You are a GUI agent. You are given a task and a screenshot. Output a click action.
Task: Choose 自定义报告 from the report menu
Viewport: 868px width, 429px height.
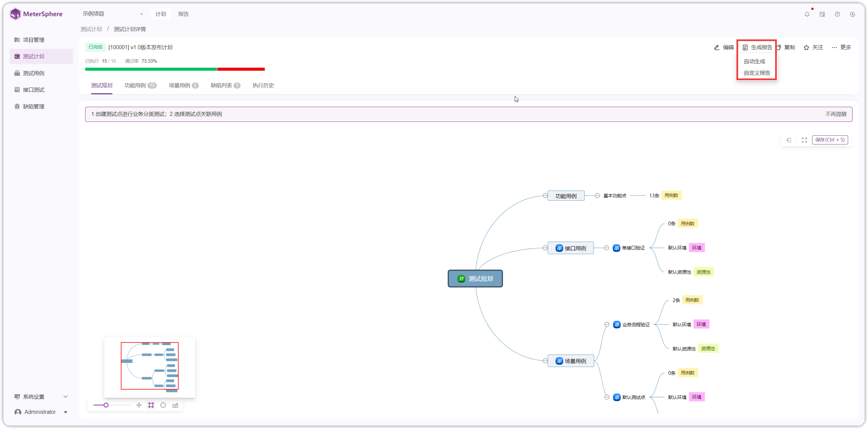pos(757,73)
